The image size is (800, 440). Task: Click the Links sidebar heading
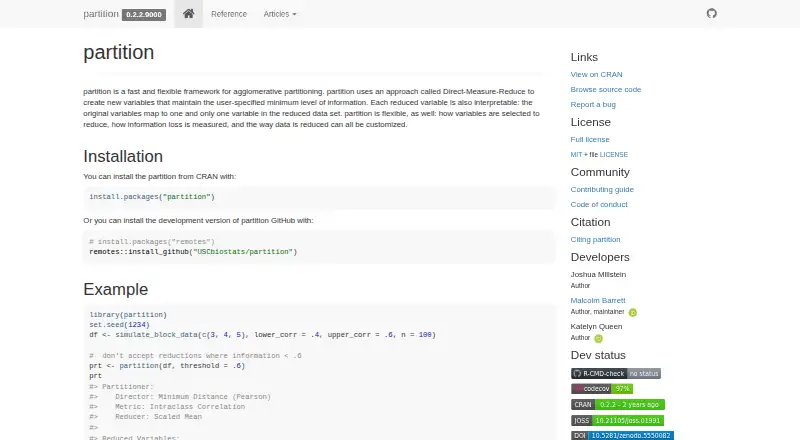584,57
